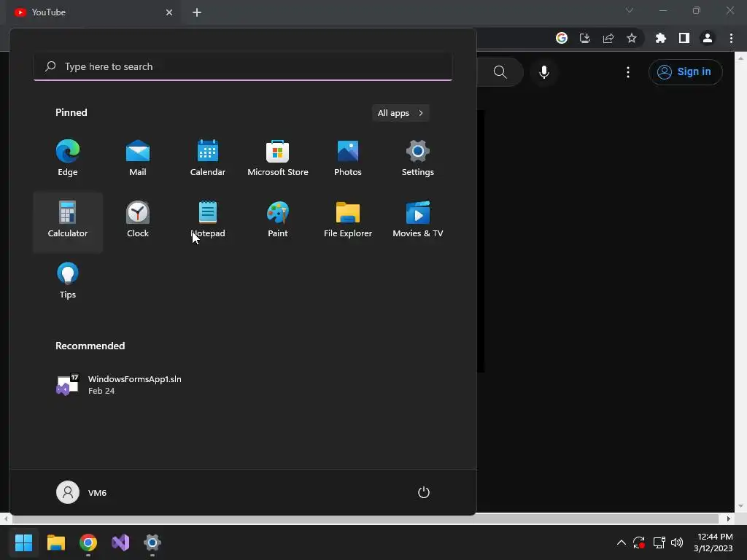747x560 pixels.
Task: Open the volume control in tray
Action: pyautogui.click(x=677, y=542)
